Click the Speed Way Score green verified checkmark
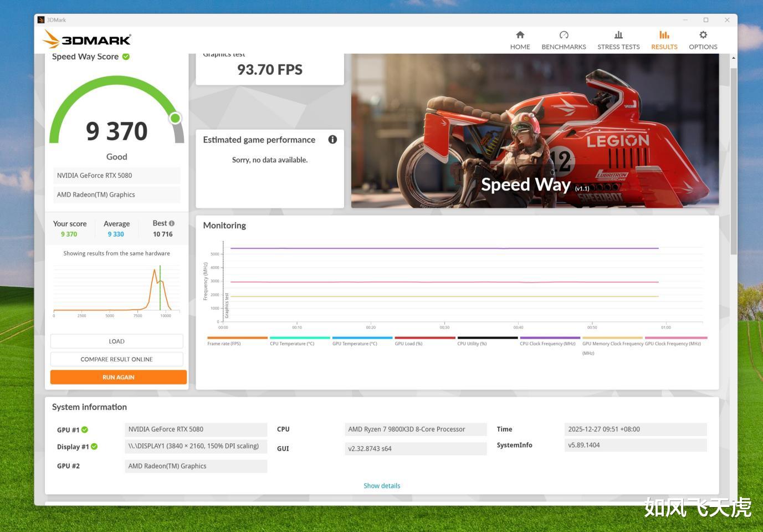 click(x=126, y=57)
